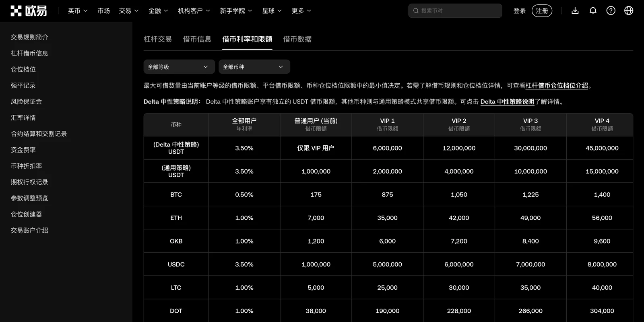Open 期权行权记录 in the sidebar
644x322 pixels.
click(29, 182)
